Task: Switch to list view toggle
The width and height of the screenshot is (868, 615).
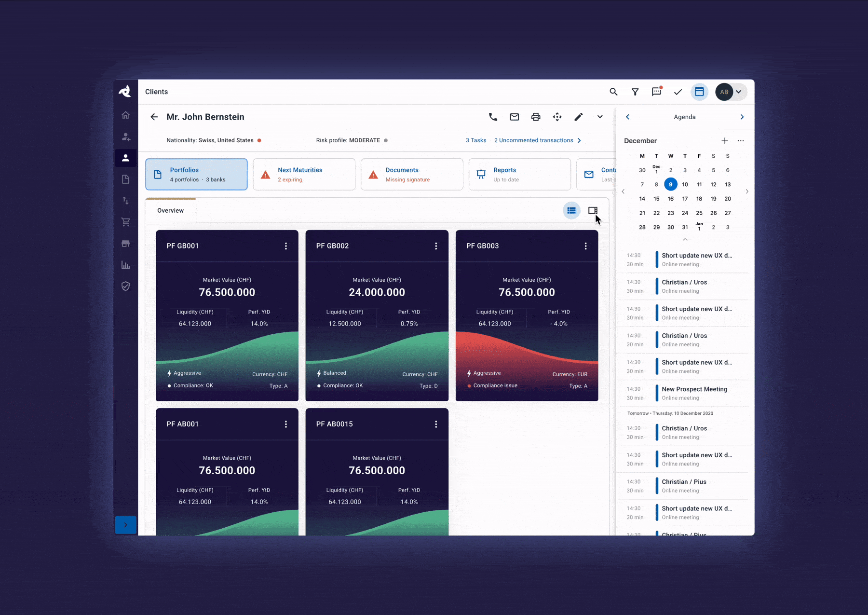Action: coord(571,210)
